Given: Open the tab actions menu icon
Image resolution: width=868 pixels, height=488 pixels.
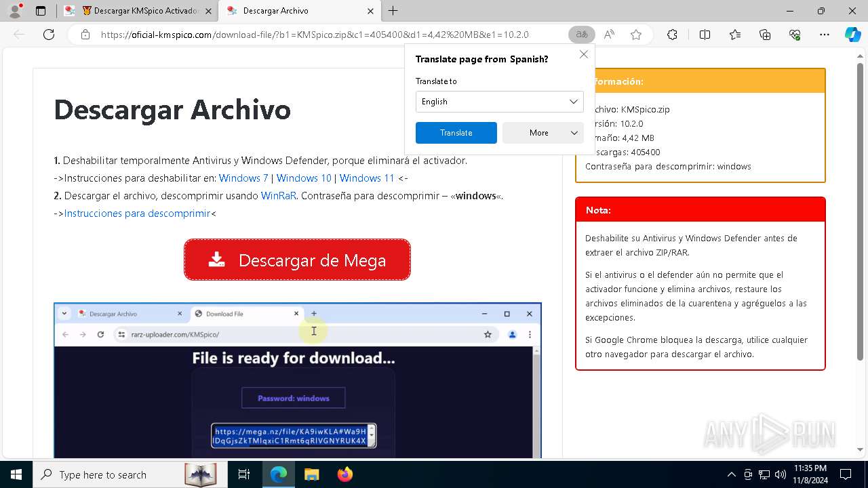Looking at the screenshot, I should [41, 11].
